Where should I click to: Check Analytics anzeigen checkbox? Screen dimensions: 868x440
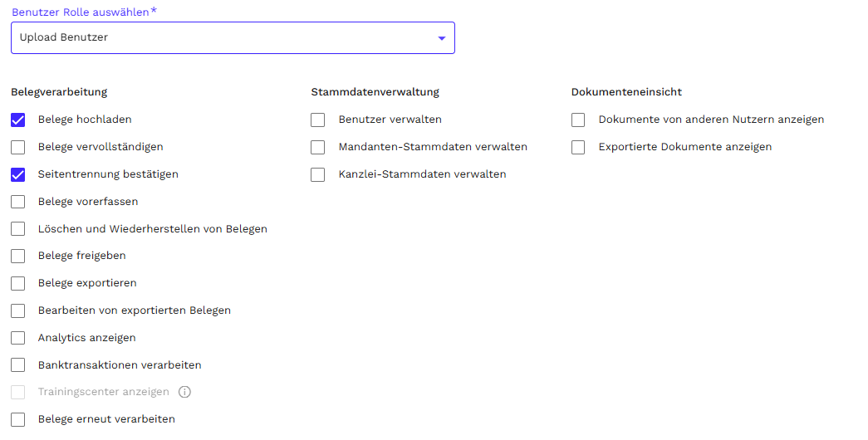(18, 339)
